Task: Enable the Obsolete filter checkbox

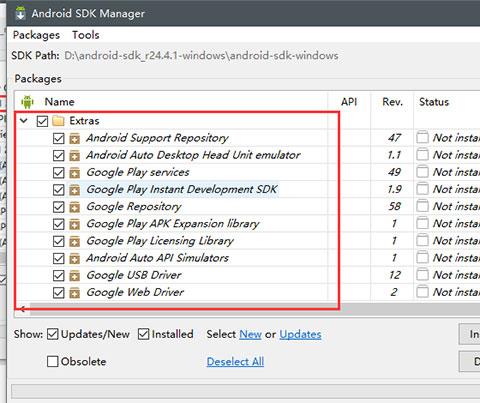Action: [x=53, y=361]
